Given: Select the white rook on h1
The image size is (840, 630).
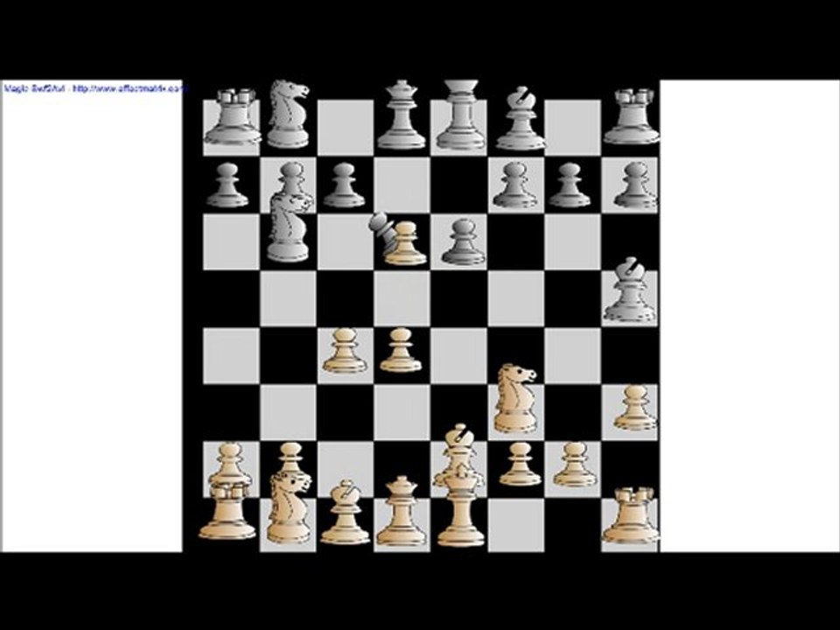Looking at the screenshot, I should click(x=631, y=514).
